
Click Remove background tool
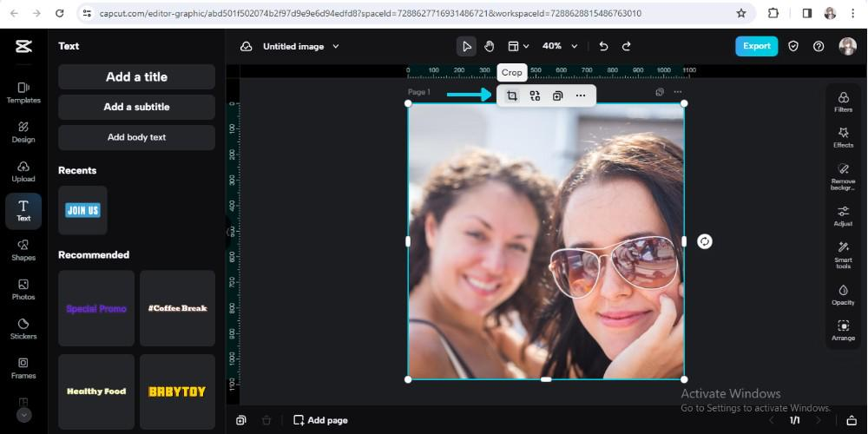[x=843, y=176]
